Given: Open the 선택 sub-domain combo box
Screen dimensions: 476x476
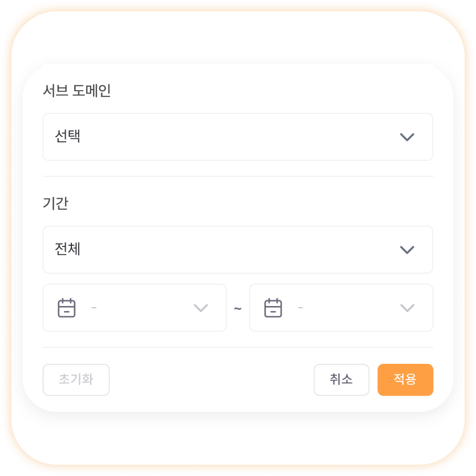Looking at the screenshot, I should 237,137.
